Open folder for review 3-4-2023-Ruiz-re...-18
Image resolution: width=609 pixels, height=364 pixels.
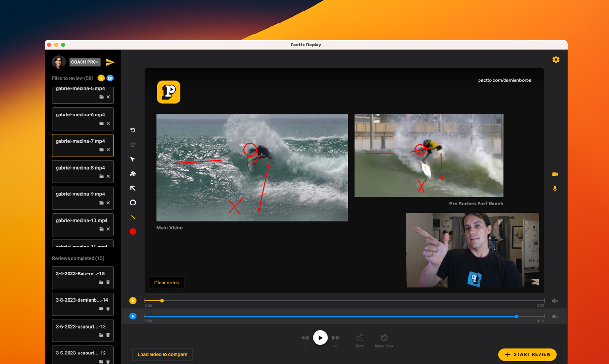(x=101, y=283)
